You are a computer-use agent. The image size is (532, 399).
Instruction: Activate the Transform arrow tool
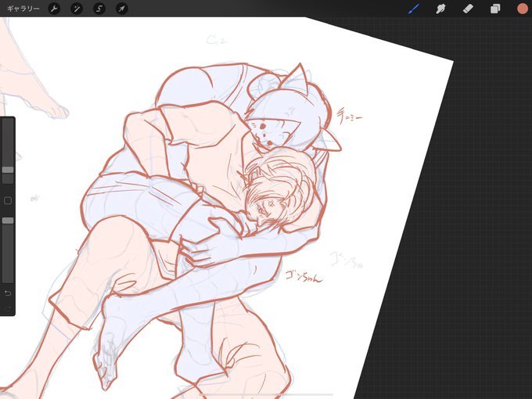click(x=121, y=9)
